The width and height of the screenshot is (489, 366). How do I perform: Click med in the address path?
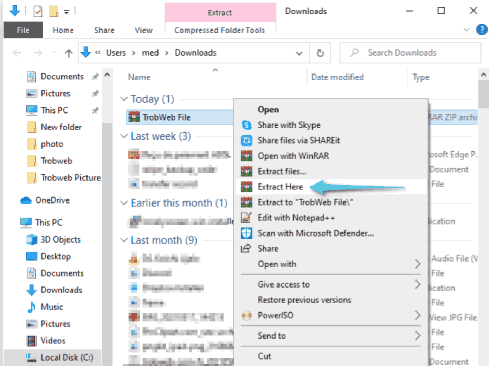coord(150,53)
